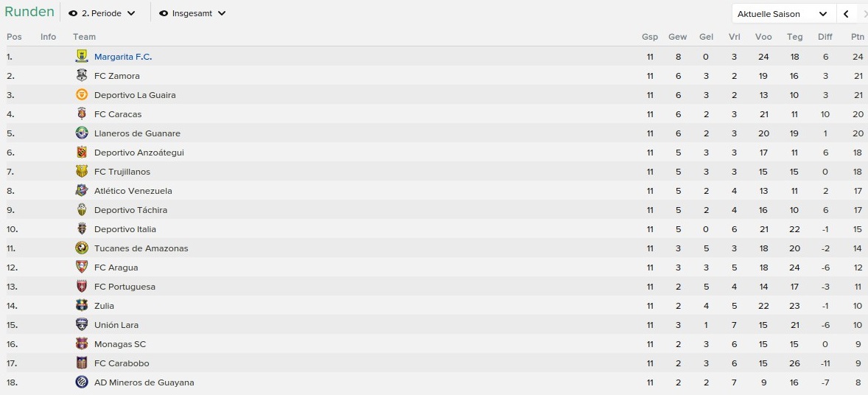Click the eye icon beside Insgesamt

coord(164,13)
